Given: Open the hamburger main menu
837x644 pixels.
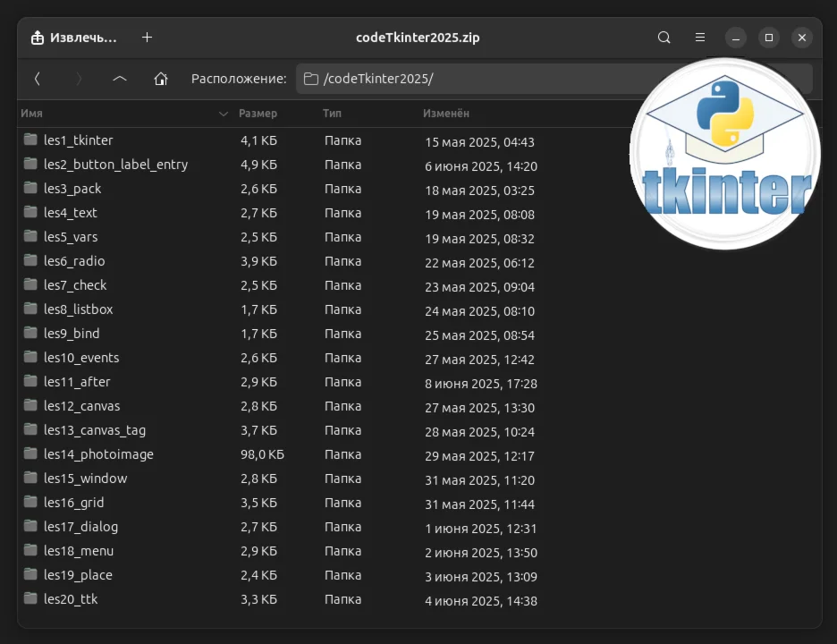Looking at the screenshot, I should [700, 38].
